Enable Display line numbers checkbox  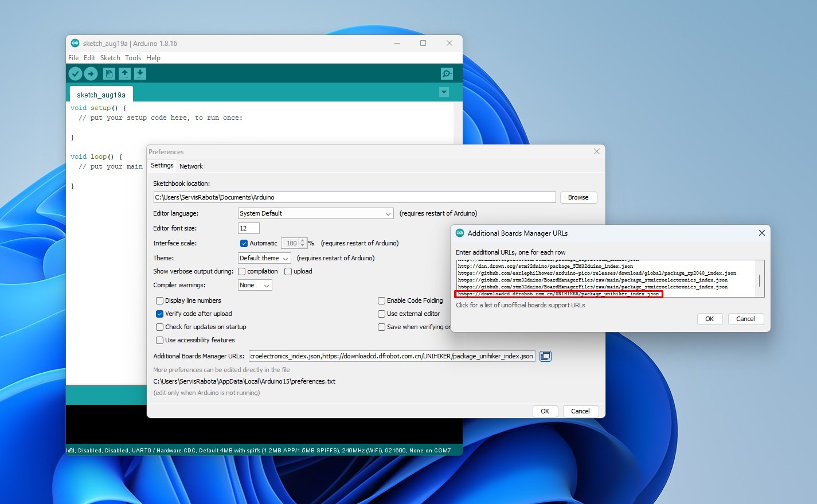[160, 300]
